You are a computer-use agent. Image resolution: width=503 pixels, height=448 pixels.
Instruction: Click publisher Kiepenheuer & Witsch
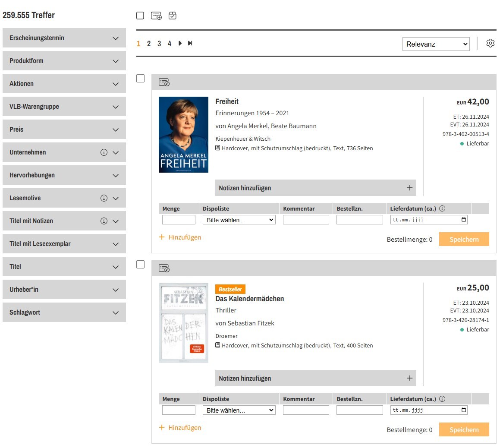pos(243,139)
